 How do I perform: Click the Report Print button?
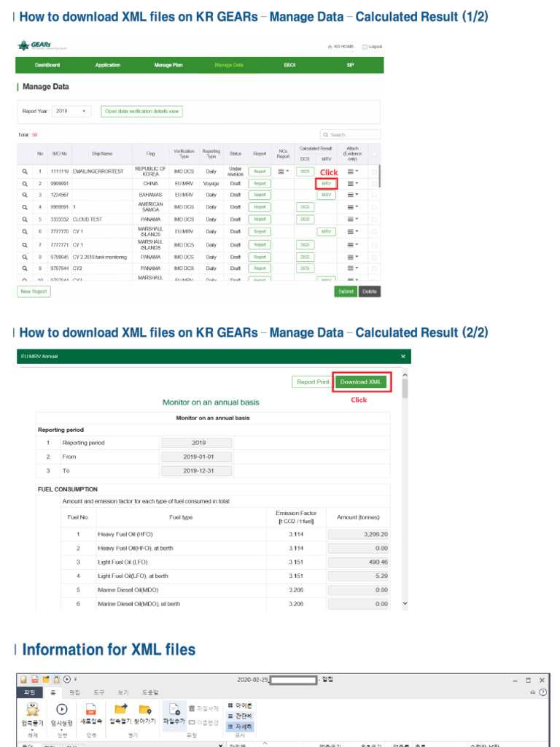(x=312, y=382)
